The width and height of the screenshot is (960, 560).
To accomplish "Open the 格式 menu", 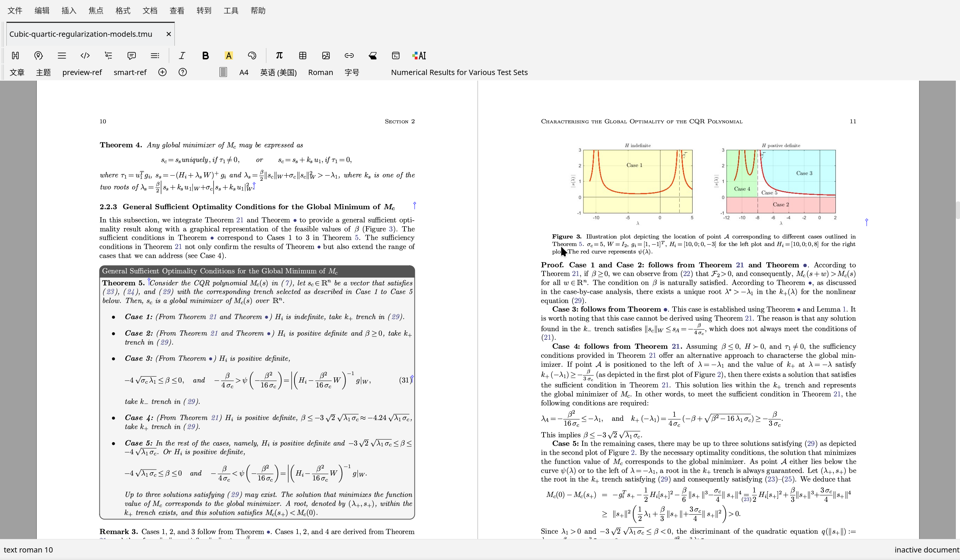I will pyautogui.click(x=123, y=11).
